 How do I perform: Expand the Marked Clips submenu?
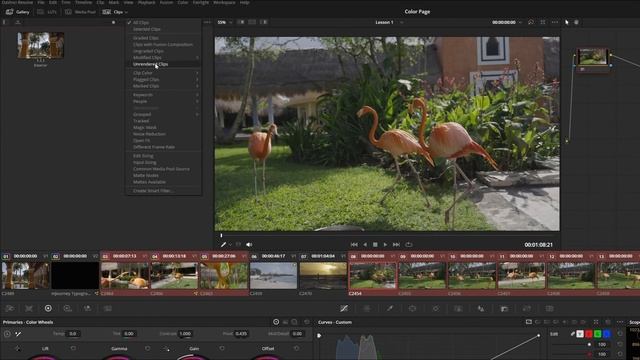163,86
